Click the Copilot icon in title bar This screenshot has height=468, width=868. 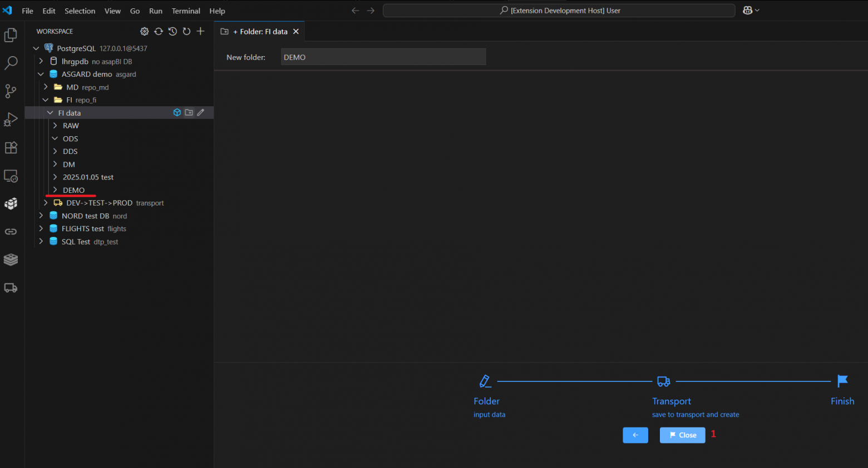click(747, 11)
